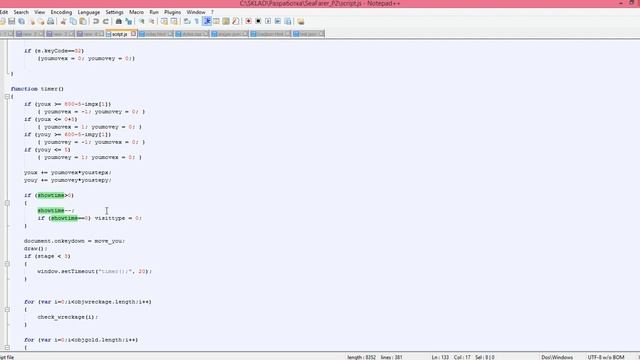This screenshot has height=360, width=640.
Task: Click the last toolbar icon after macros
Action: 300,21
